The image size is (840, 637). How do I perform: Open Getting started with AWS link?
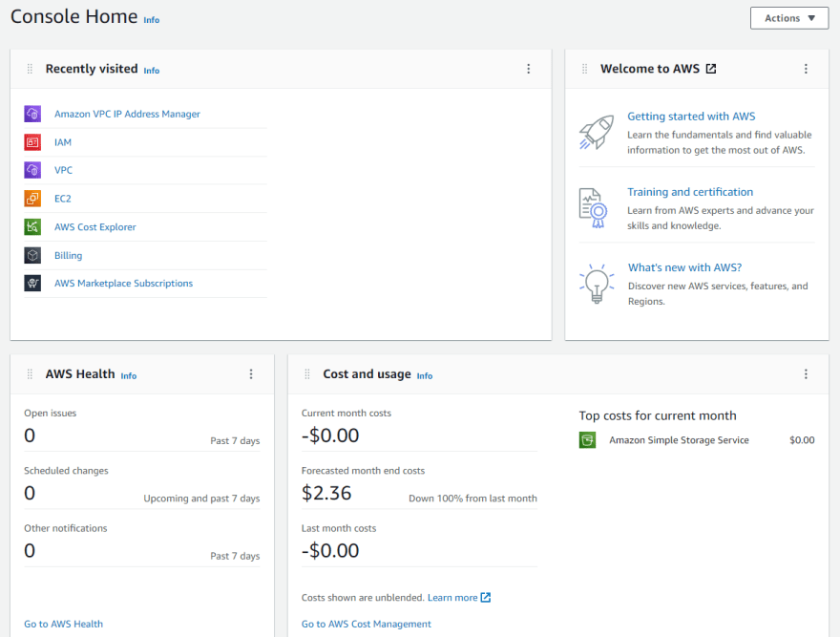[x=691, y=117]
